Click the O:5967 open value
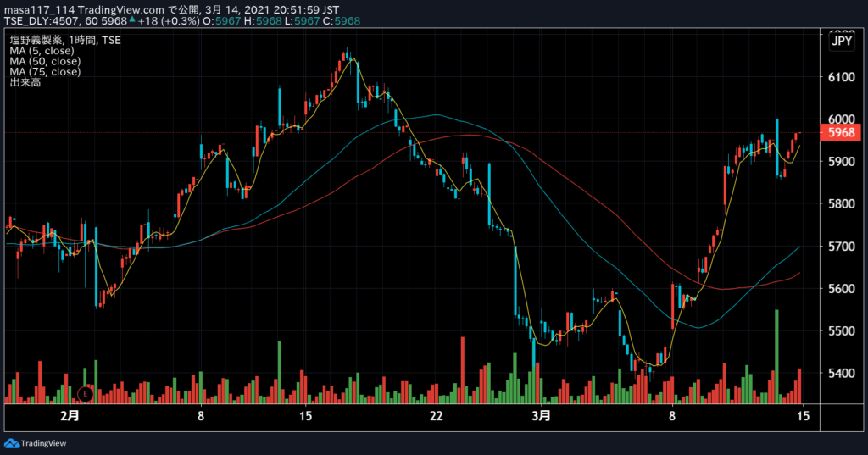This screenshot has height=455, width=868. click(221, 21)
